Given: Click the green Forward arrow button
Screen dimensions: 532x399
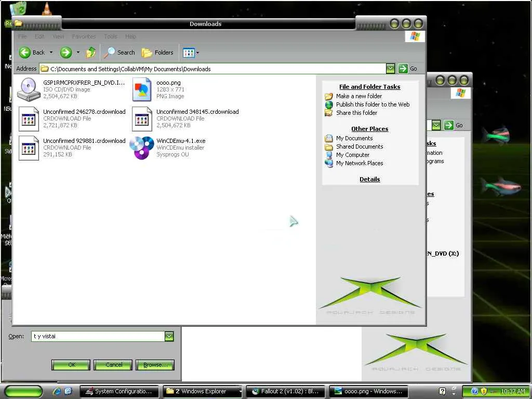Looking at the screenshot, I should [66, 52].
